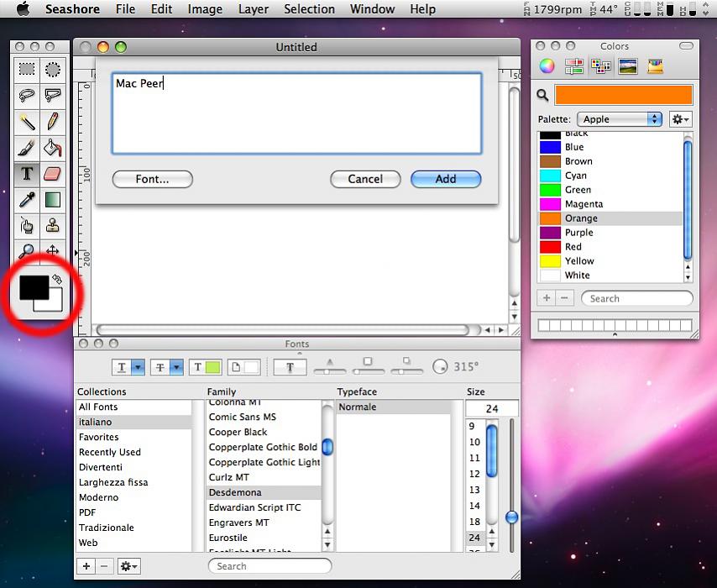Click the text shadow toggle button
Screen dimensions: 717x588
[290, 367]
